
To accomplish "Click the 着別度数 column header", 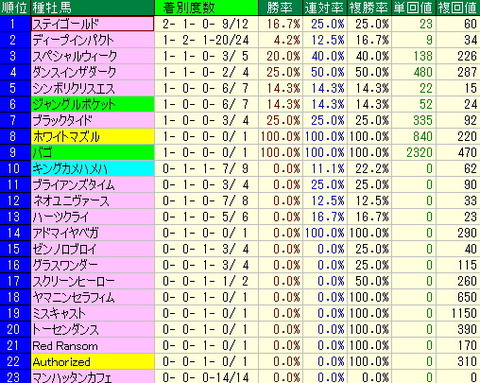I will [206, 8].
